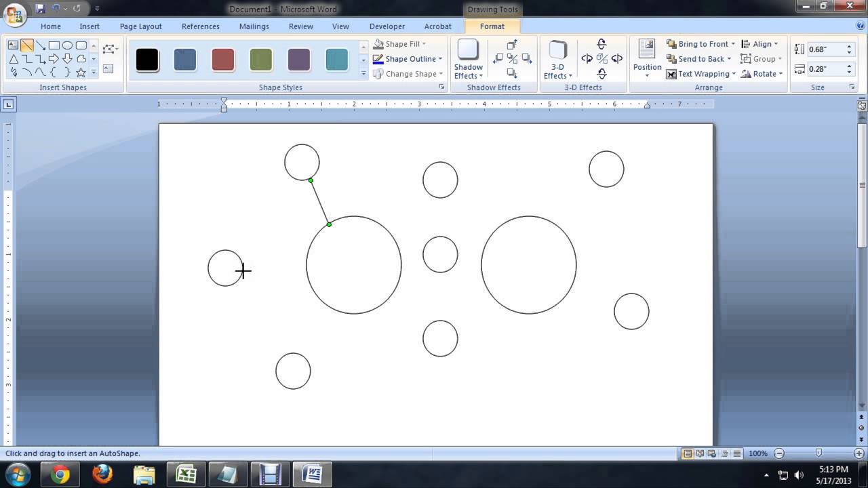Switch to Full Screen Reading view
Screen dimensions: 868x488
700,453
